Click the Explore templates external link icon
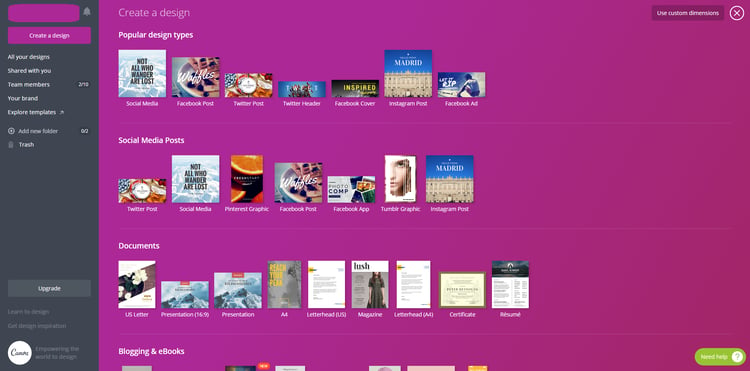The width and height of the screenshot is (750, 371). pyautogui.click(x=61, y=112)
